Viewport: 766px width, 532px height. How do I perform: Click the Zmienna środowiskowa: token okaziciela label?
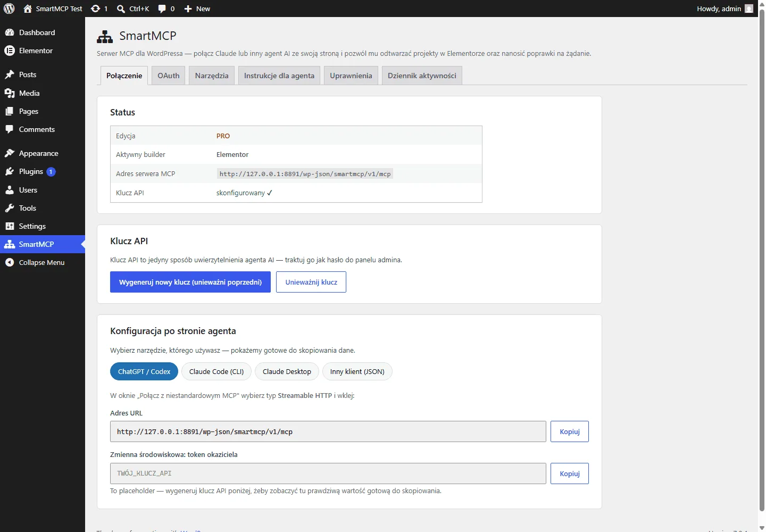click(x=174, y=454)
